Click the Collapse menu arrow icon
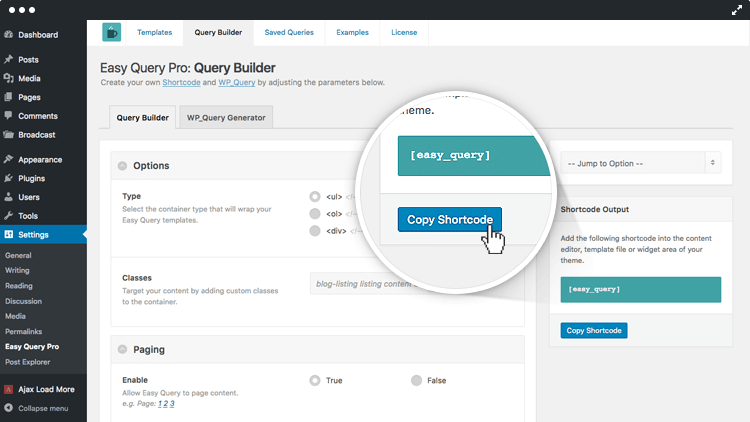The image size is (750, 422). 8,408
